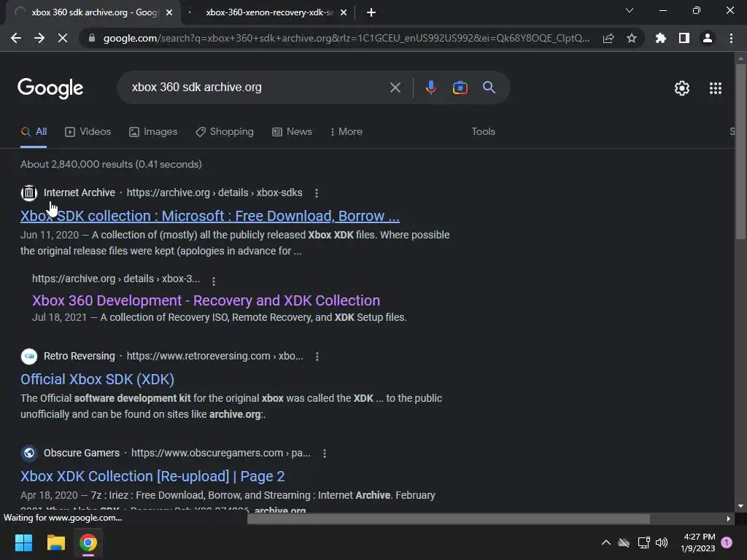Search by image with camera icon
Screen dimensions: 747x560
[460, 87]
